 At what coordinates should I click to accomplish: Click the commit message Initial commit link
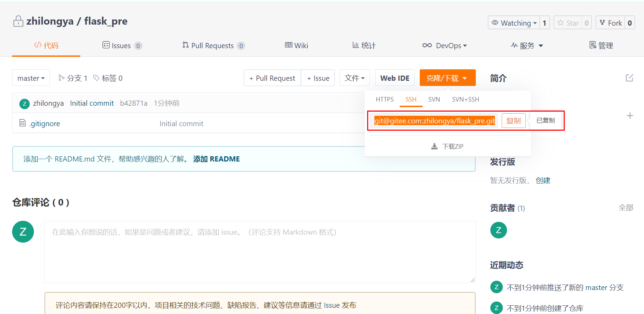click(x=92, y=103)
